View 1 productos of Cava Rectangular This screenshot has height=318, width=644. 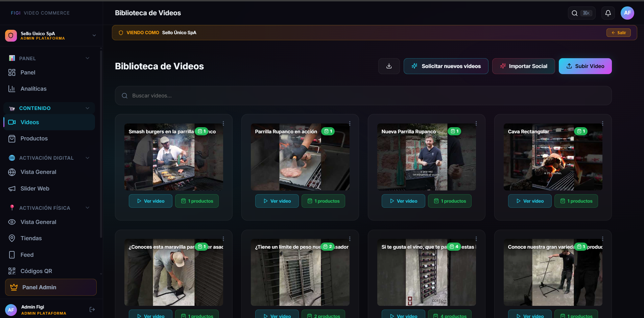(x=576, y=201)
